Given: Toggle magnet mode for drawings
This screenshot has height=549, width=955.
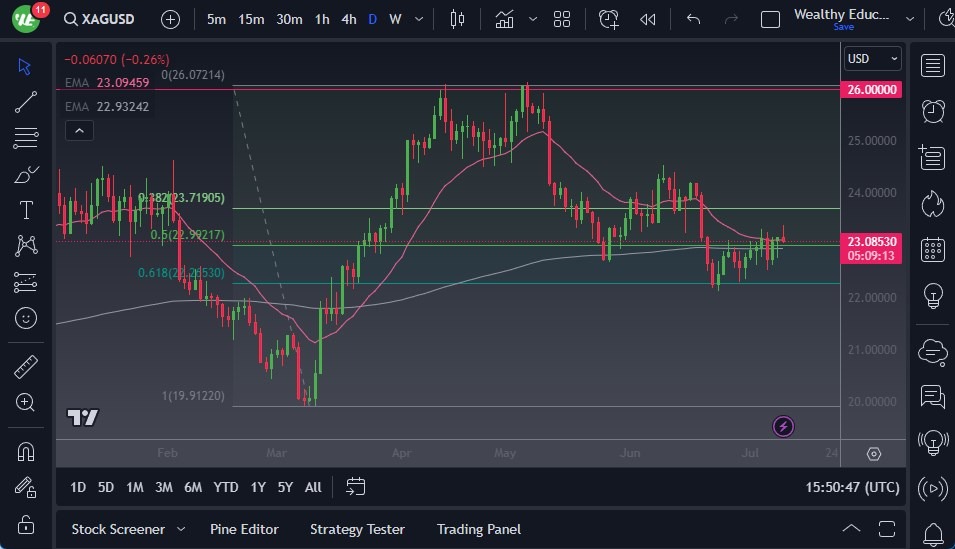Looking at the screenshot, I should pos(26,451).
